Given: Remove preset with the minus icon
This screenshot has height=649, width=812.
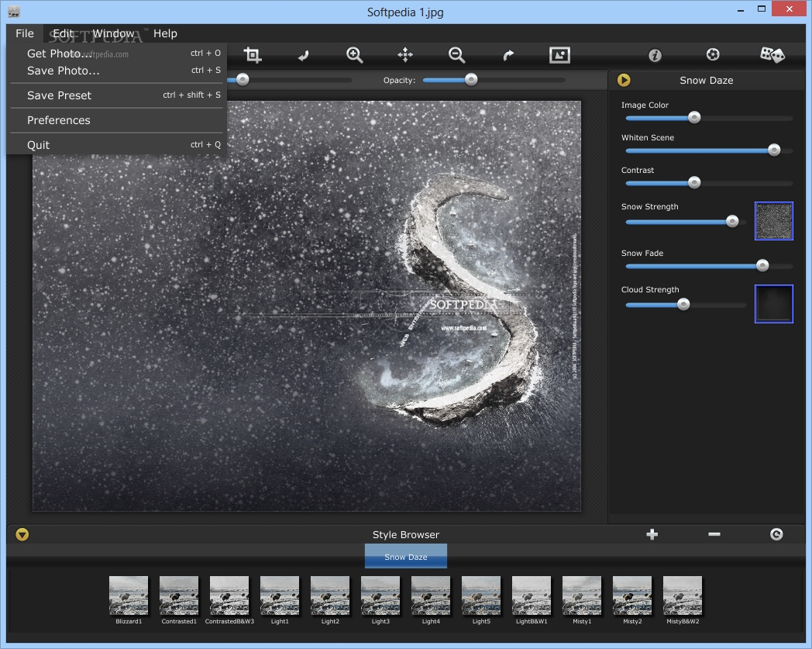Looking at the screenshot, I should pyautogui.click(x=714, y=534).
